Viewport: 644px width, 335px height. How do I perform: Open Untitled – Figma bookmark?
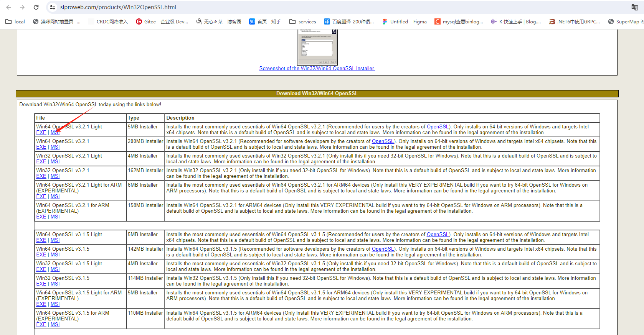click(404, 22)
